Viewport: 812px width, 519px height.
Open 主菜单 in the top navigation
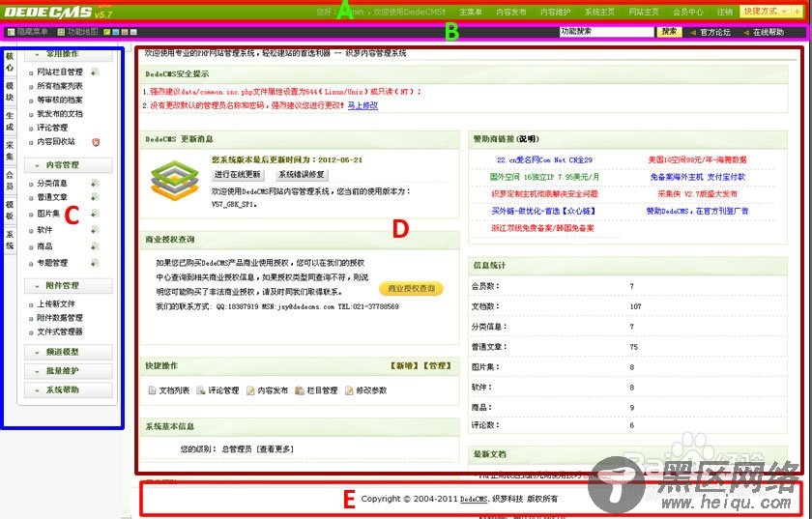[470, 12]
